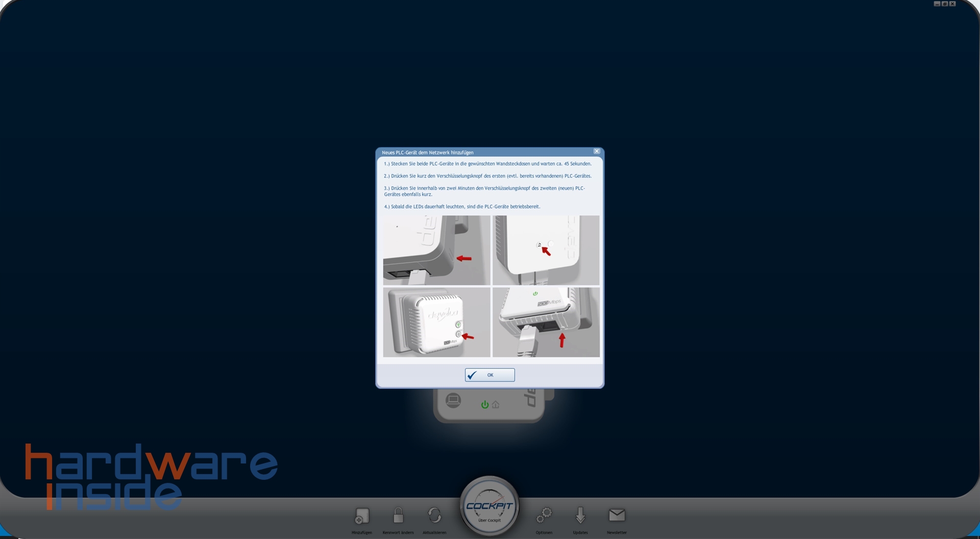Refresh using the Aktualisieren arrows icon

(434, 516)
